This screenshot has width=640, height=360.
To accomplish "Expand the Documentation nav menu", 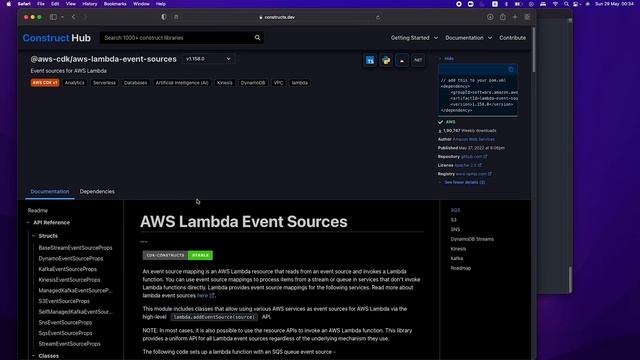I will [468, 38].
